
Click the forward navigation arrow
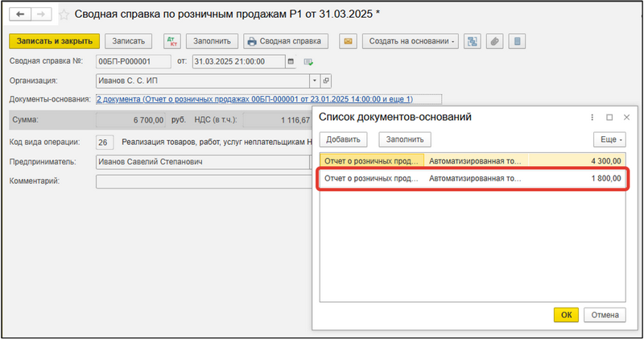40,15
